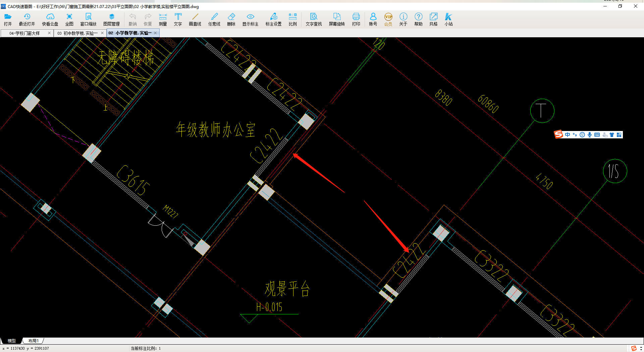Open the 快看云盘 cloud drive
Viewport: 644px width, 352px height.
coord(50,19)
